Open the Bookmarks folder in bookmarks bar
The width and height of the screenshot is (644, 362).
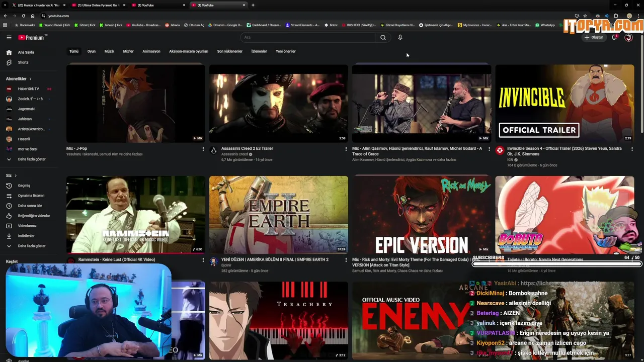coord(25,25)
